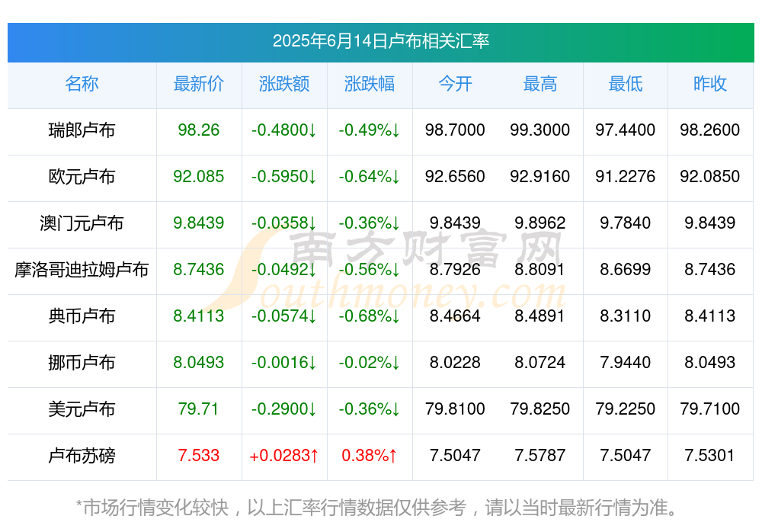This screenshot has width=762, height=532.
Task: Select the 名称 column header
Action: click(82, 84)
